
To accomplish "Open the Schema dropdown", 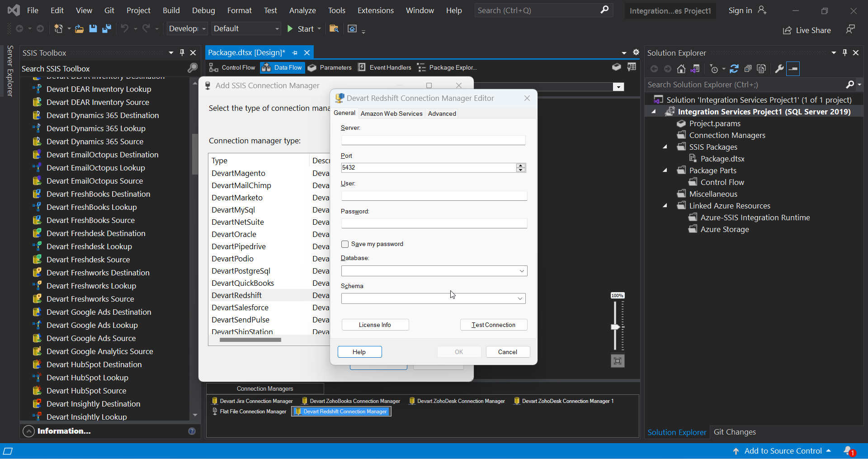I will [x=520, y=298].
